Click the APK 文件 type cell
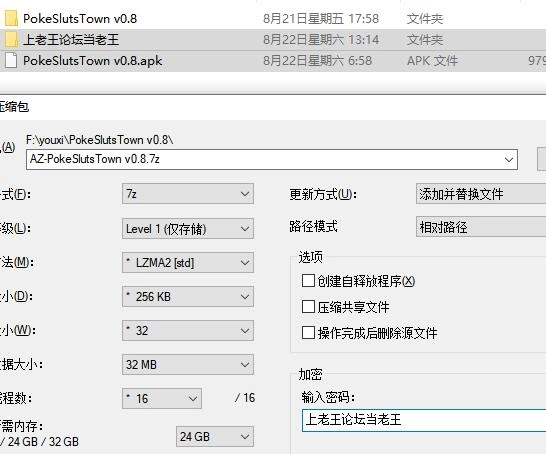Image resolution: width=546 pixels, height=454 pixels. [x=432, y=61]
